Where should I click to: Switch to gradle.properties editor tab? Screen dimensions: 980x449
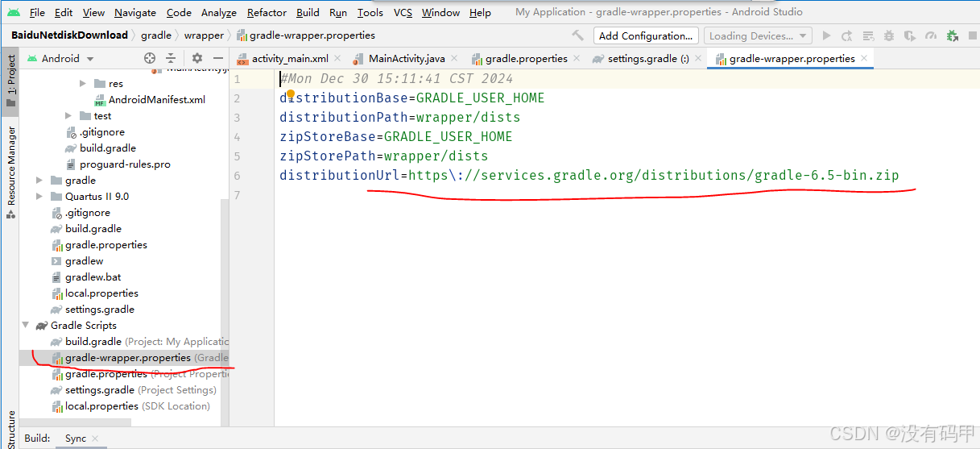[526, 59]
